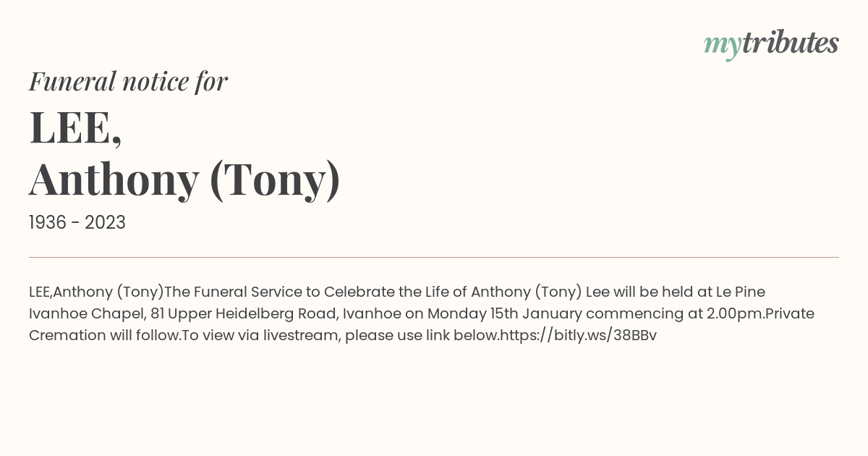Image resolution: width=868 pixels, height=456 pixels.
Task: Click "LEE,Anthony" at the paragraph start
Action: (71, 292)
